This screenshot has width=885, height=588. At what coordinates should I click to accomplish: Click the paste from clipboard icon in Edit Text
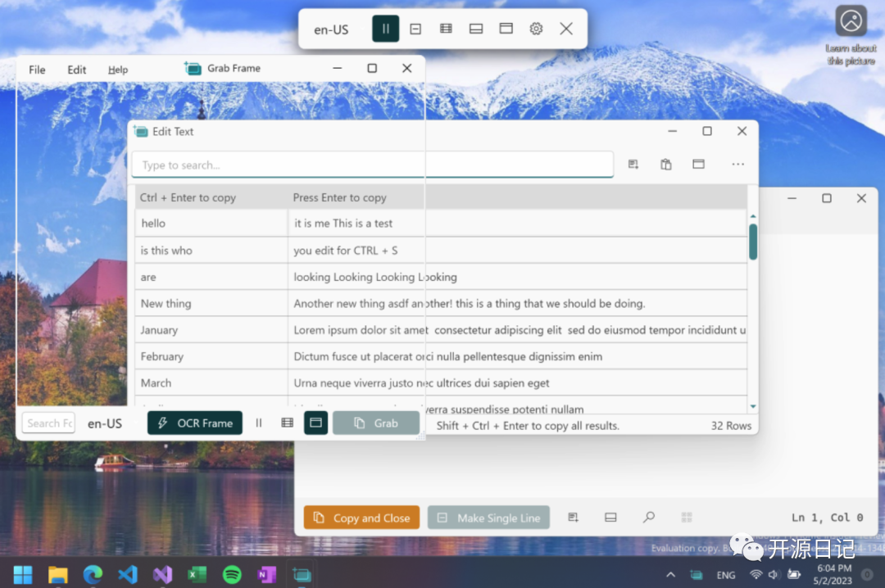(665, 164)
